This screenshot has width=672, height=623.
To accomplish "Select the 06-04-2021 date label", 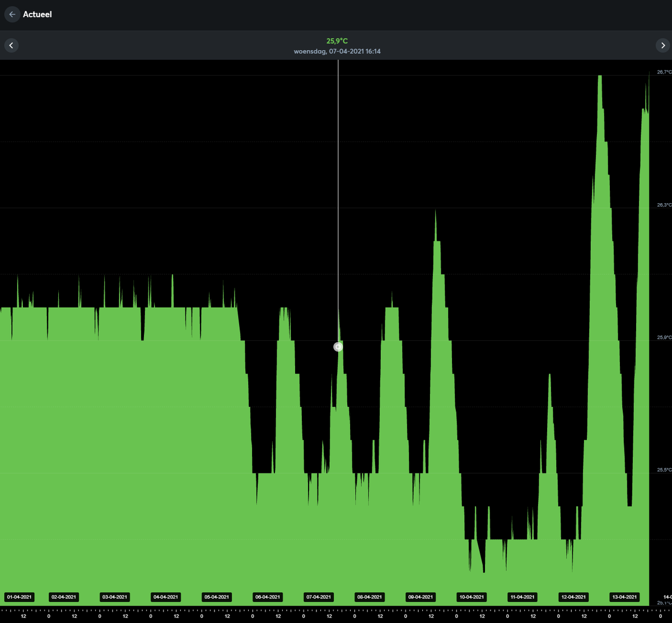I will [268, 597].
